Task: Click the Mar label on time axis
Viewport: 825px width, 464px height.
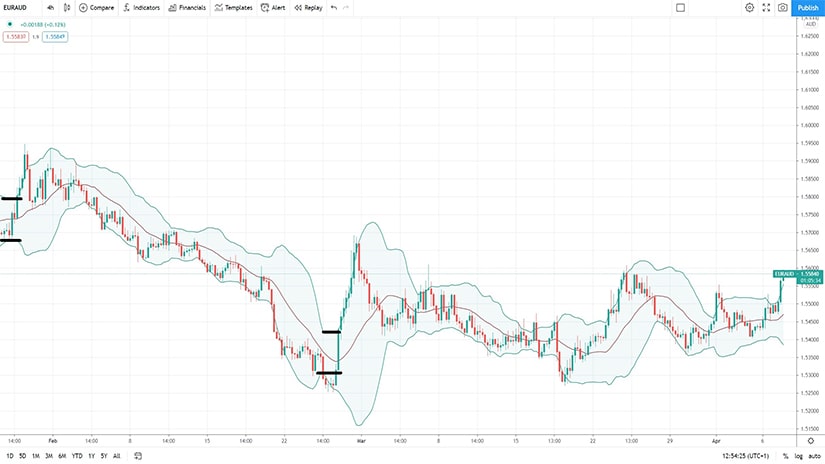Action: [x=361, y=441]
